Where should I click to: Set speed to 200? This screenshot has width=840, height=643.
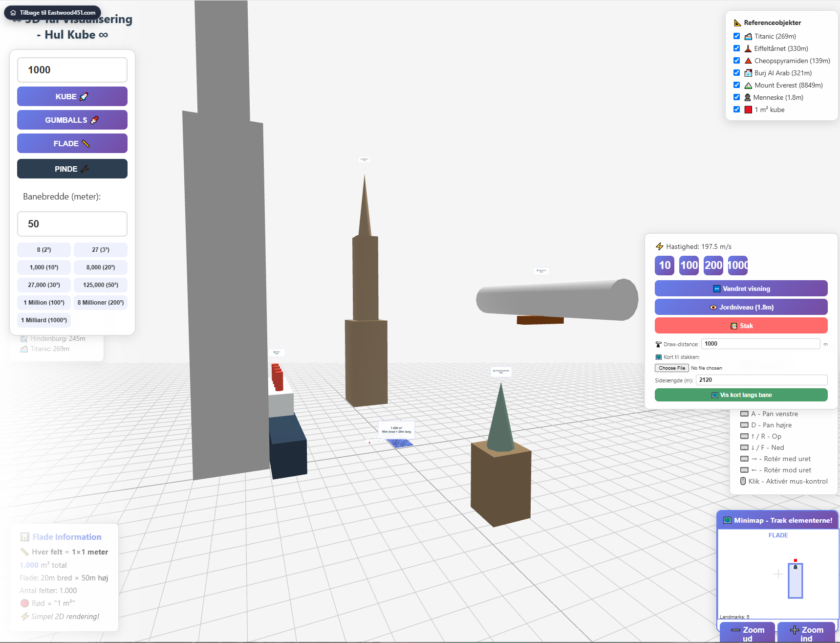pyautogui.click(x=713, y=266)
